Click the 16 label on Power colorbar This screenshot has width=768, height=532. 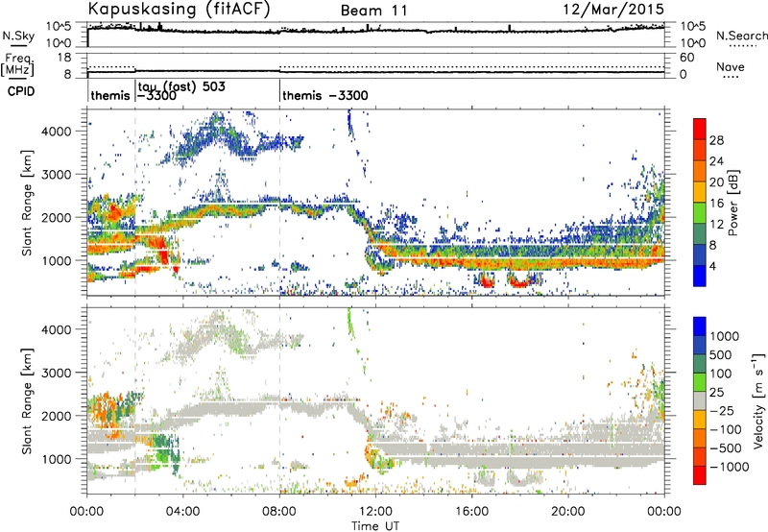click(716, 204)
